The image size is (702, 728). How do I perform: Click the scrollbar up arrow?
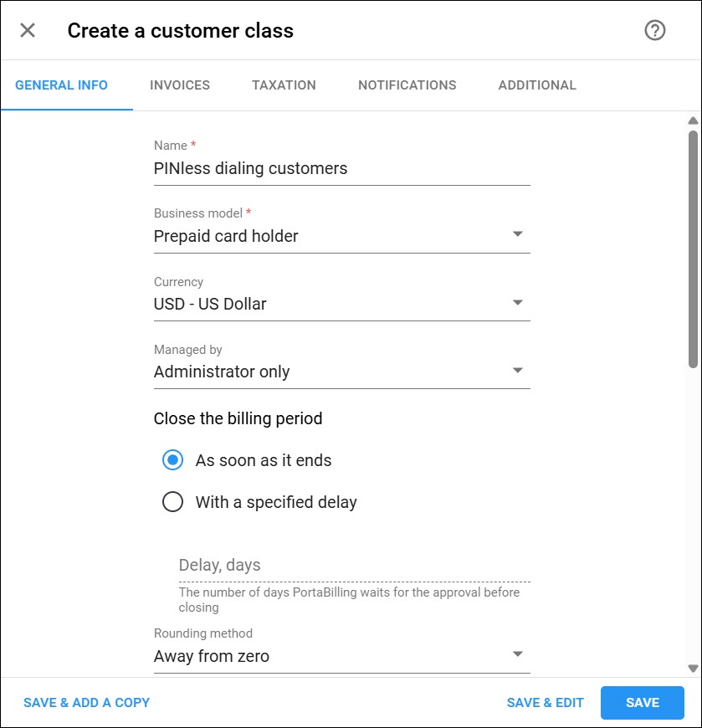click(693, 120)
